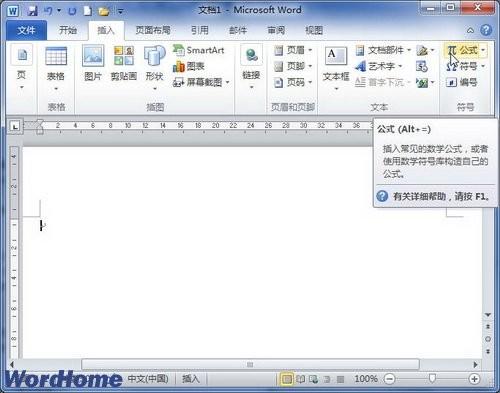Click the horizontal scrollbar right arrow
Screen dimensions: 500x393
point(476,364)
